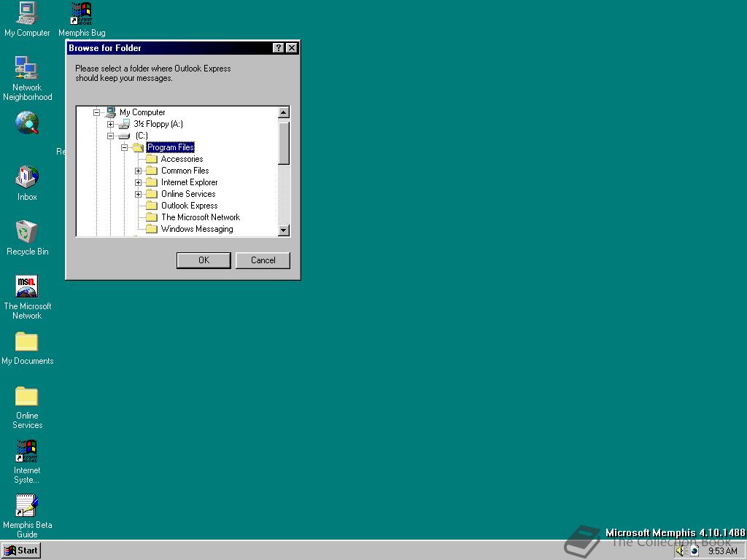Open the Inbox desktop icon
Viewport: 747px width, 560px height.
coord(27,183)
